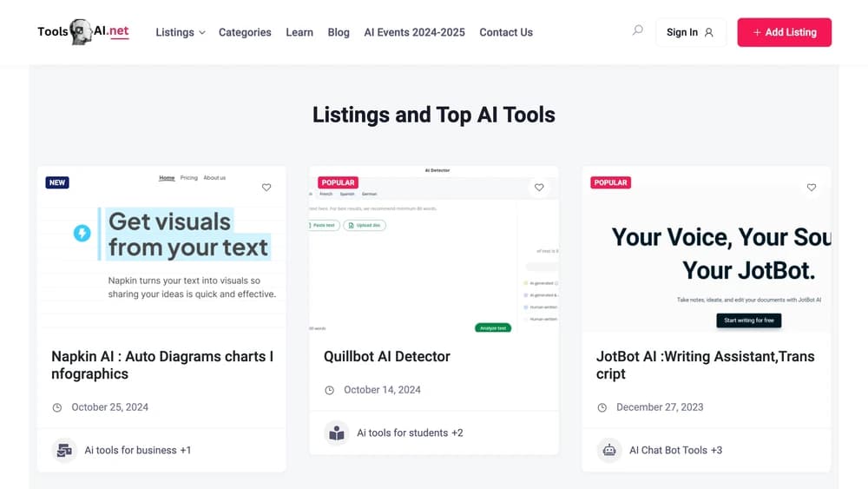Open AI Chat Bot Tools category

coord(668,450)
